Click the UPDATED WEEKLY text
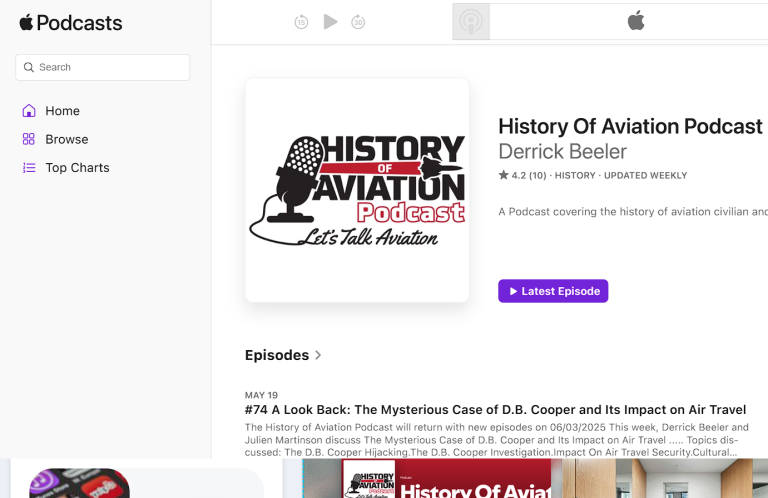Image resolution: width=768 pixels, height=498 pixels. pyautogui.click(x=646, y=175)
